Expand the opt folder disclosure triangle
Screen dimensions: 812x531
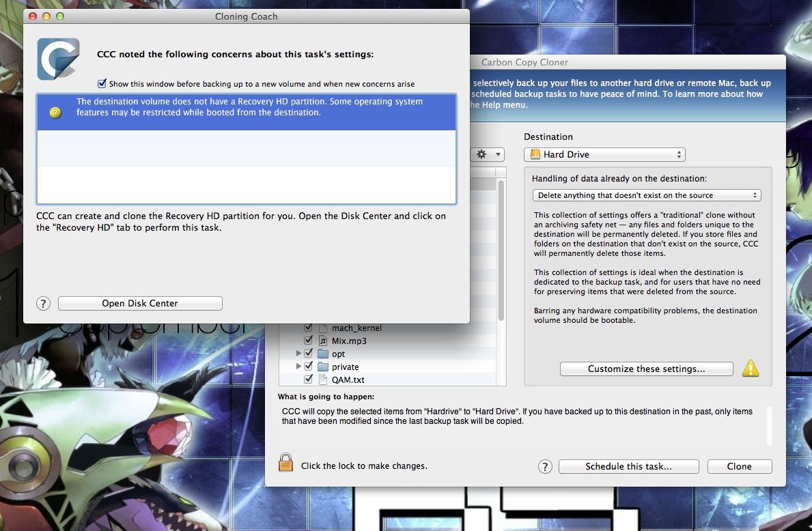pyautogui.click(x=298, y=354)
